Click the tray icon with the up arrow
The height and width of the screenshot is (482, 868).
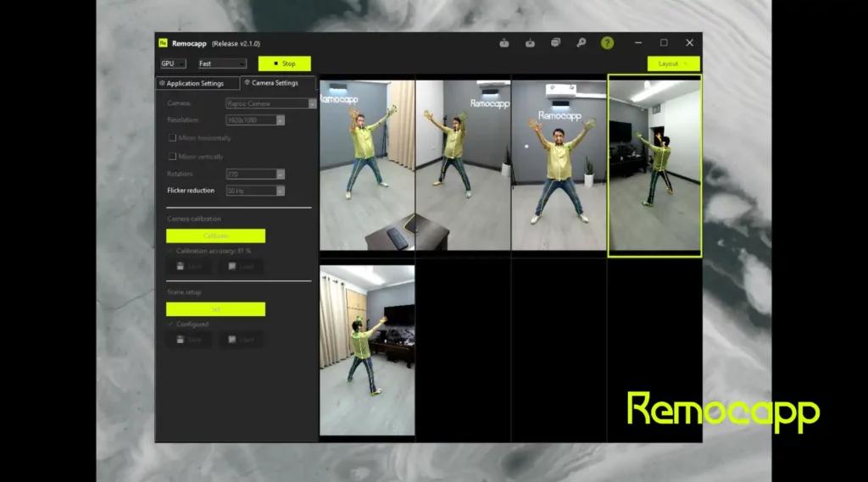(x=504, y=42)
